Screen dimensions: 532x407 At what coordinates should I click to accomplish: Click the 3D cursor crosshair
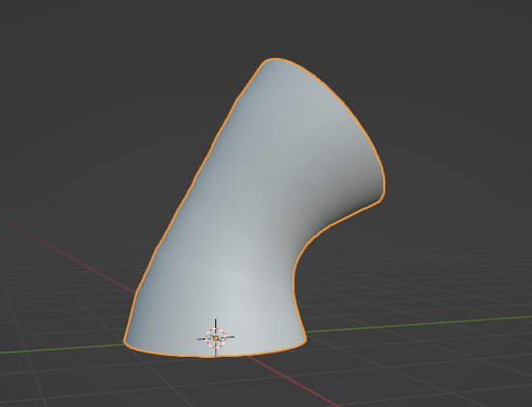[x=215, y=338]
